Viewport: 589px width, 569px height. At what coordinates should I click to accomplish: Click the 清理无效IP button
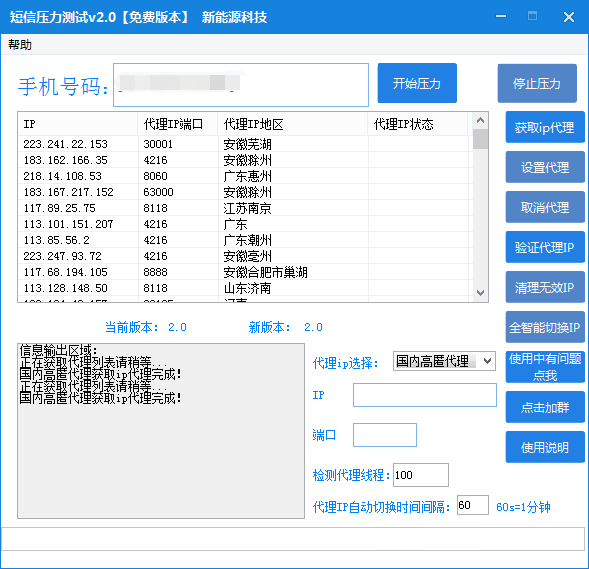click(x=545, y=287)
